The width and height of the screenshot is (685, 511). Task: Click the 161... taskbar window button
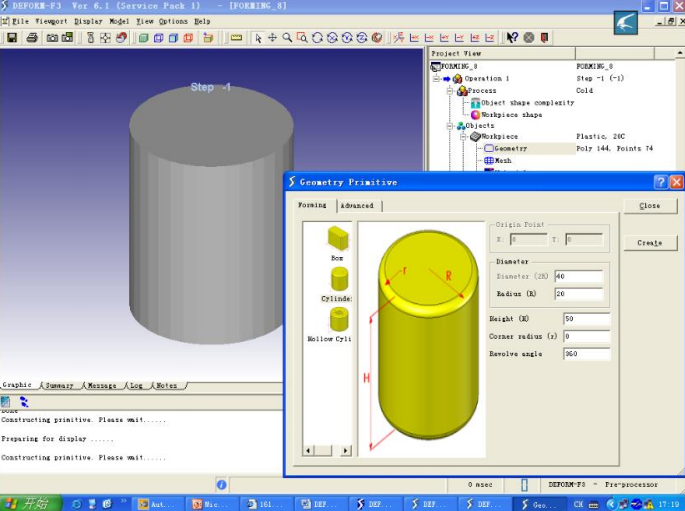click(x=265, y=504)
